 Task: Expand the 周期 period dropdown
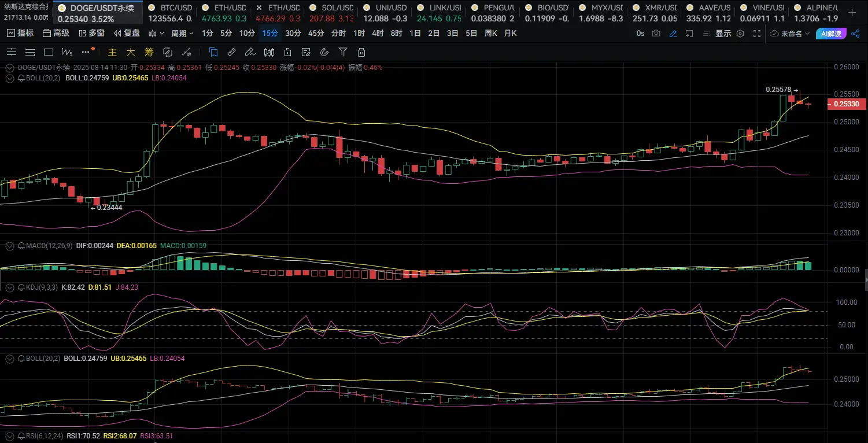click(183, 33)
